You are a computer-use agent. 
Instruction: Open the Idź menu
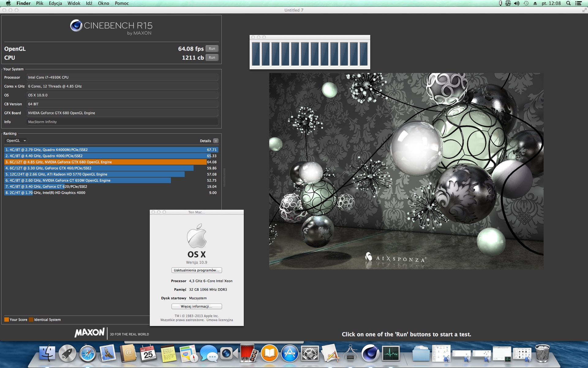coord(89,3)
